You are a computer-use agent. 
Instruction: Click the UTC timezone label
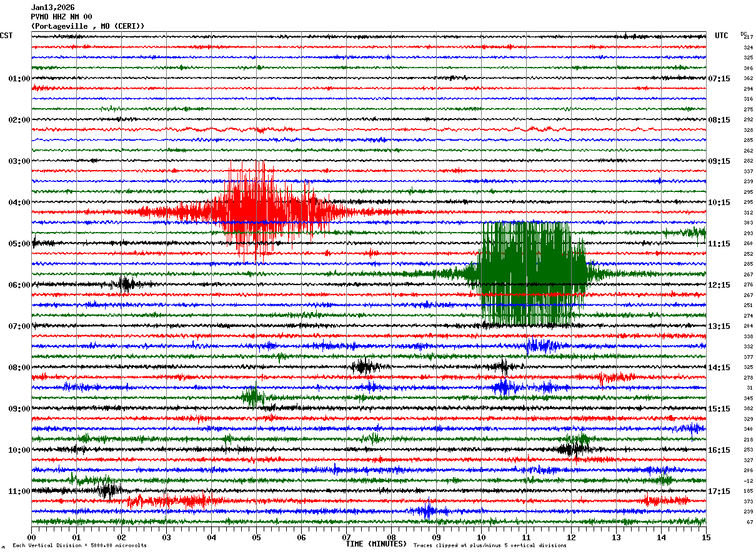pyautogui.click(x=722, y=36)
